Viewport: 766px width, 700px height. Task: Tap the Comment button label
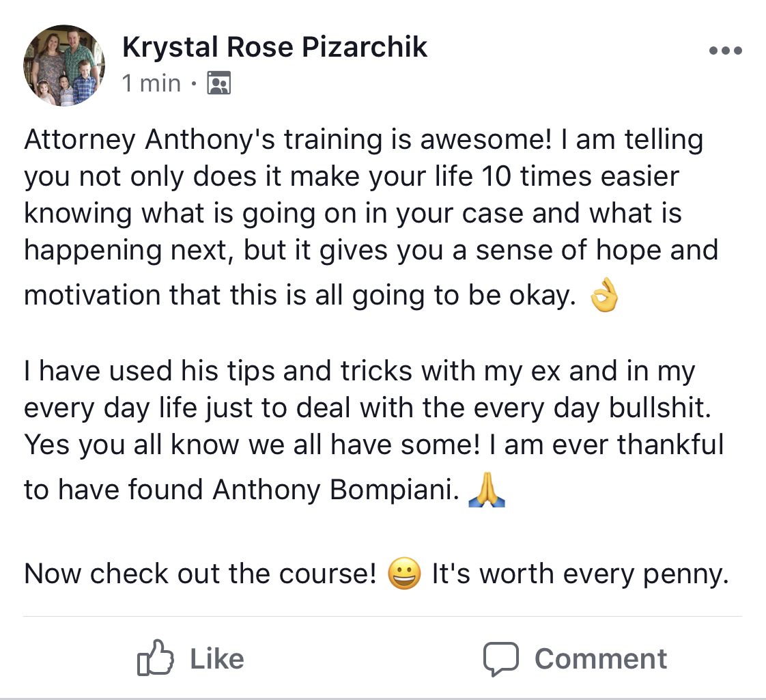click(x=601, y=659)
